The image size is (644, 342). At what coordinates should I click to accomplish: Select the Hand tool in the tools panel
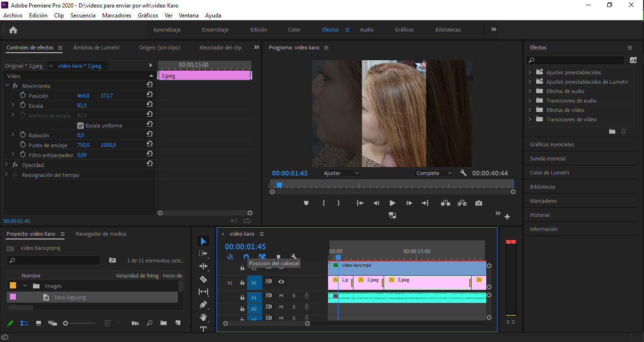[203, 317]
